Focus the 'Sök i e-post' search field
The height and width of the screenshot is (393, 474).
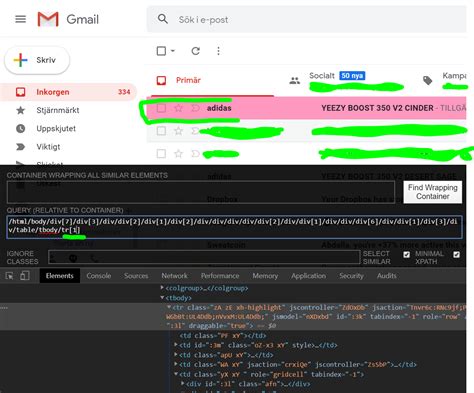[307, 20]
